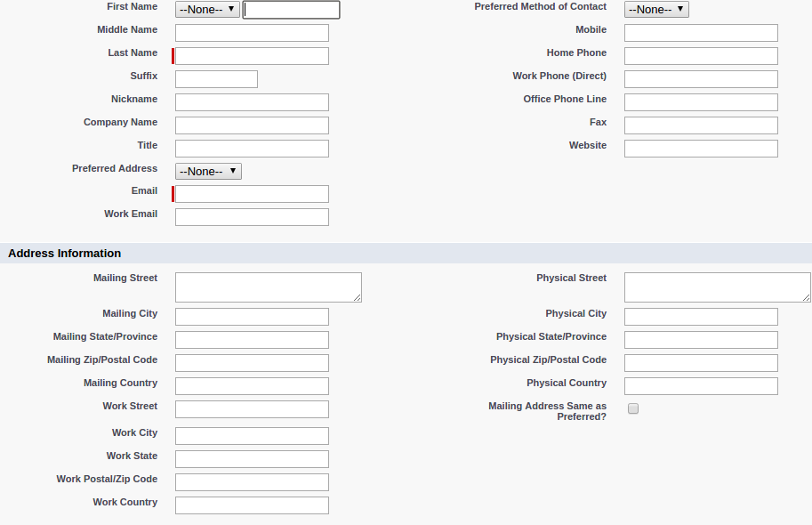The image size is (812, 525).
Task: Select the Home Phone input box
Action: click(701, 56)
